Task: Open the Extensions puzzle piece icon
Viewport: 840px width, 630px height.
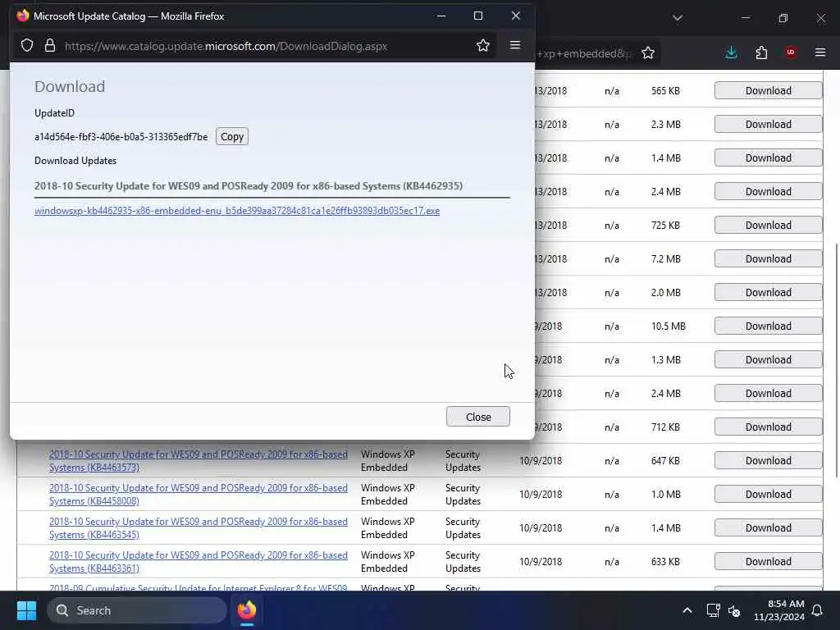Action: pyautogui.click(x=761, y=52)
